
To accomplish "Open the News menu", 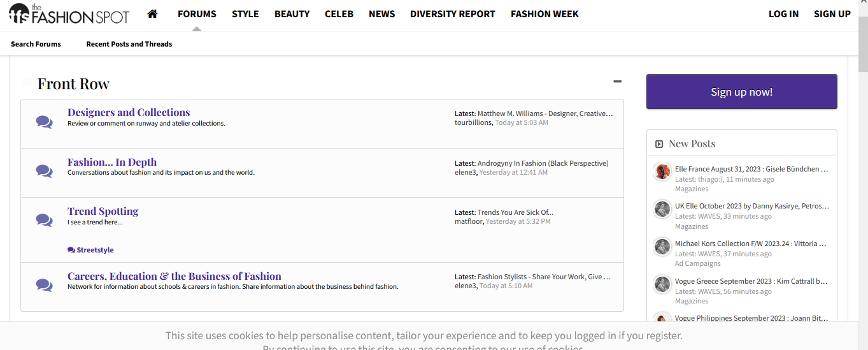I will (381, 14).
